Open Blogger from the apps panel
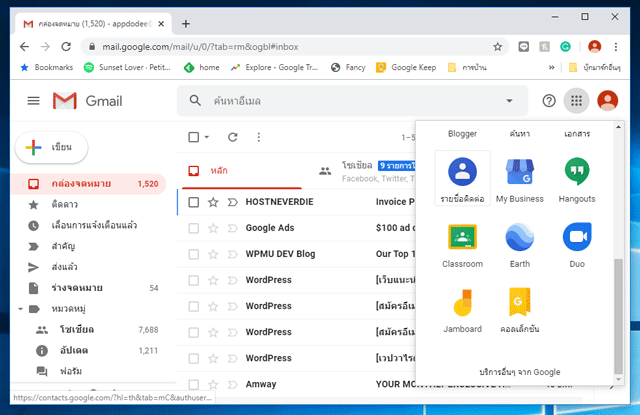The height and width of the screenshot is (415, 640). 462,134
